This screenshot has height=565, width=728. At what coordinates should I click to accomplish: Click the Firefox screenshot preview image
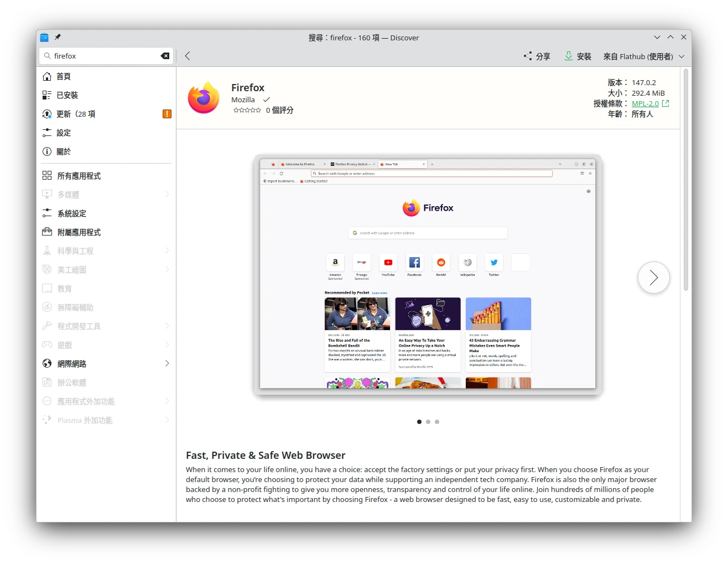(x=428, y=275)
